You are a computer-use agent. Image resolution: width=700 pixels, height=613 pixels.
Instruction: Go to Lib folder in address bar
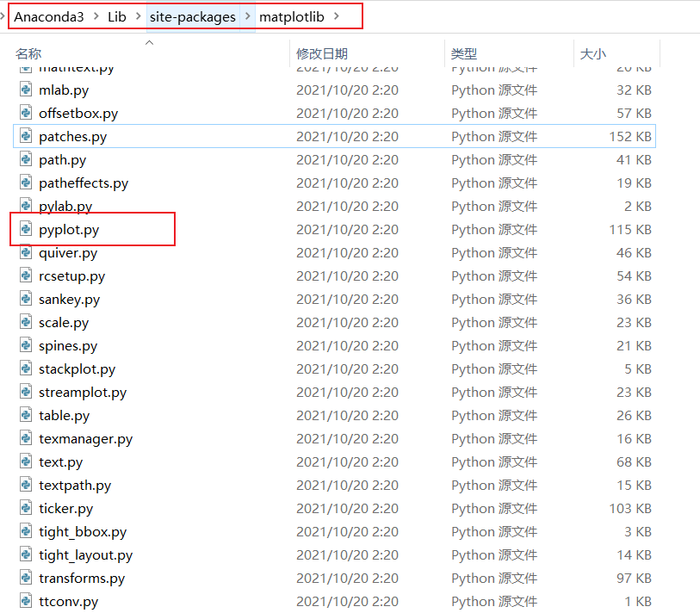pos(117,17)
